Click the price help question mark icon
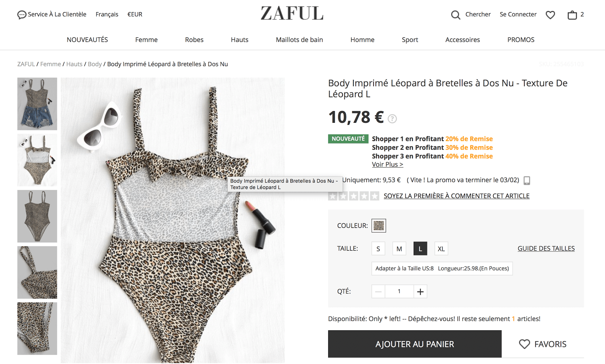605x364 pixels. pos(392,119)
